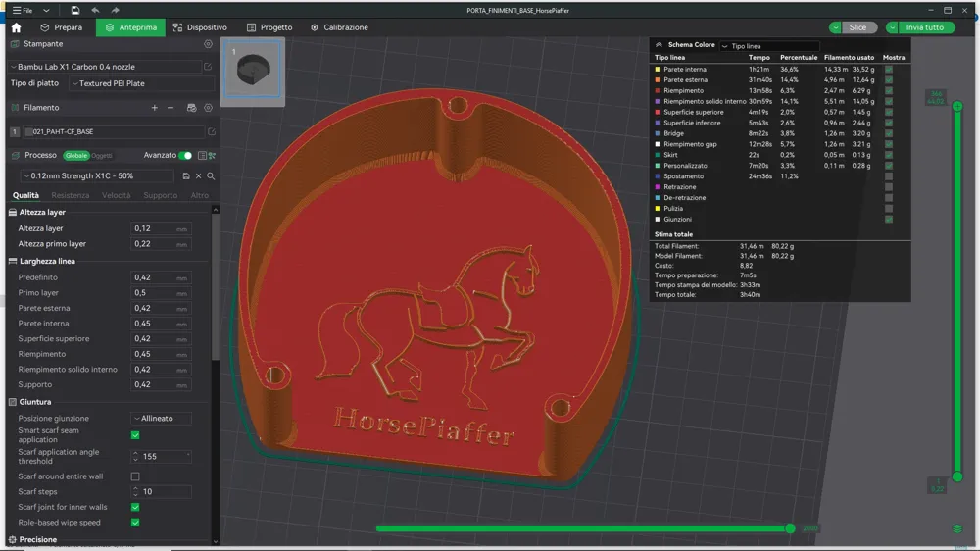Screen dimensions: 980x551
Task: Open the Invia tutto dropdown arrow
Action: coord(893,27)
